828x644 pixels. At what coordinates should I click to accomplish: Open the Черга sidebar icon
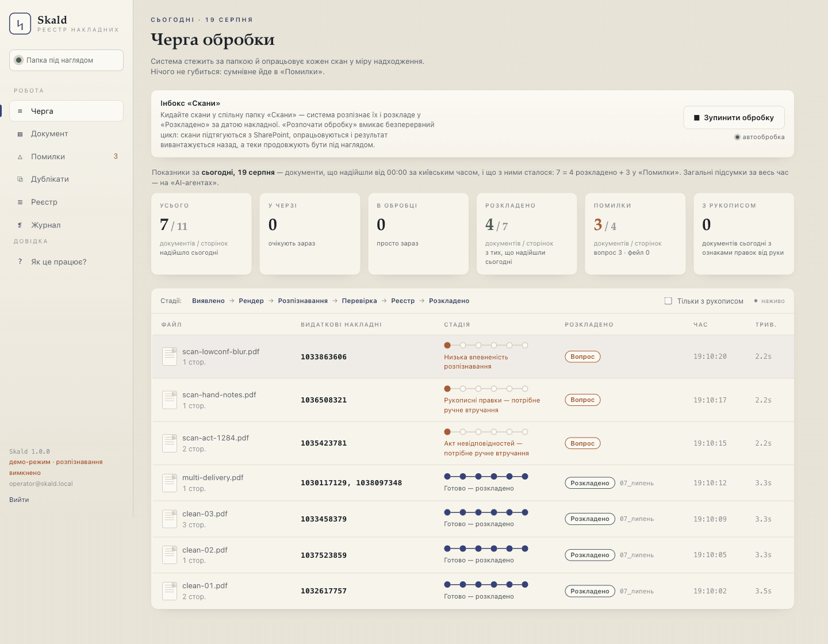tap(20, 111)
